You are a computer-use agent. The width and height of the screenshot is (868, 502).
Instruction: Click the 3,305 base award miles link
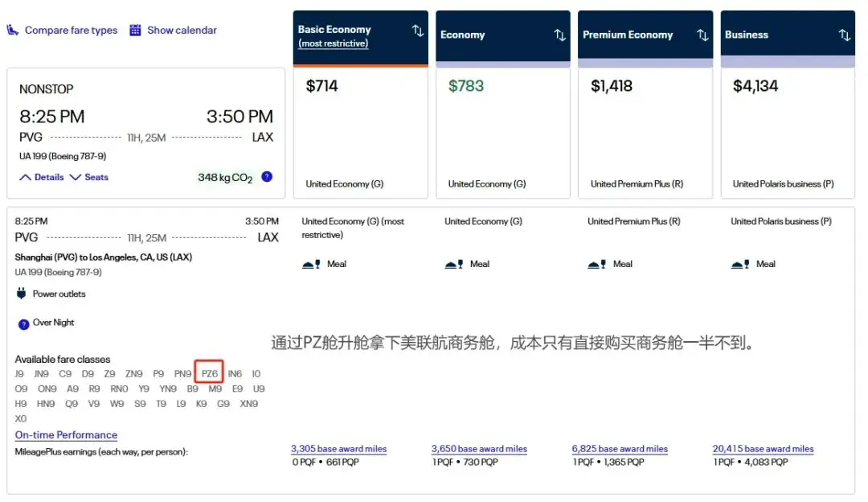coord(338,449)
